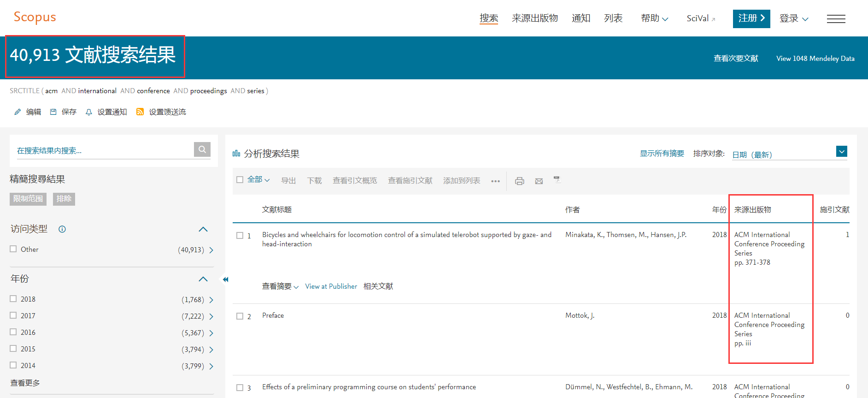Click the three-dots more options icon

click(495, 181)
